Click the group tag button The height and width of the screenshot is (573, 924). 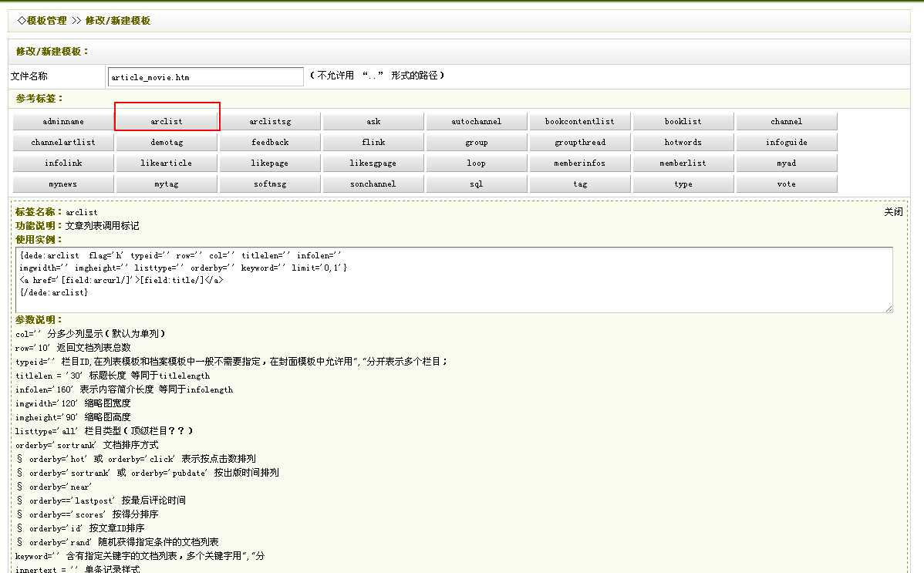click(477, 142)
